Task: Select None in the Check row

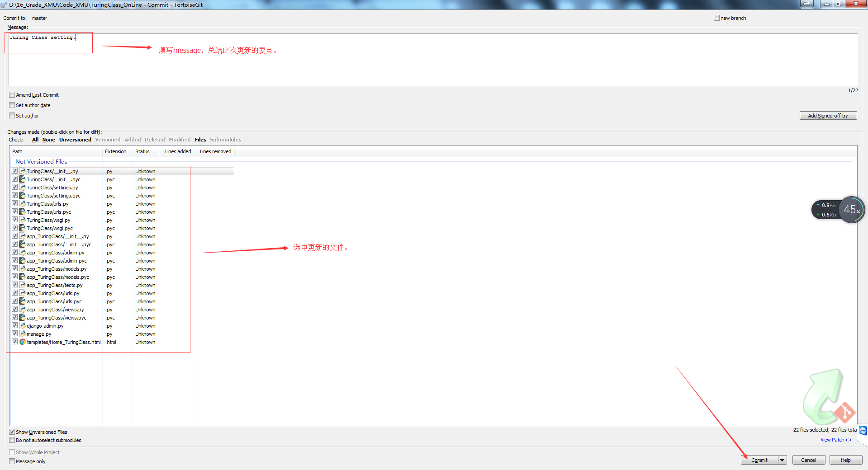Action: pyautogui.click(x=49, y=140)
